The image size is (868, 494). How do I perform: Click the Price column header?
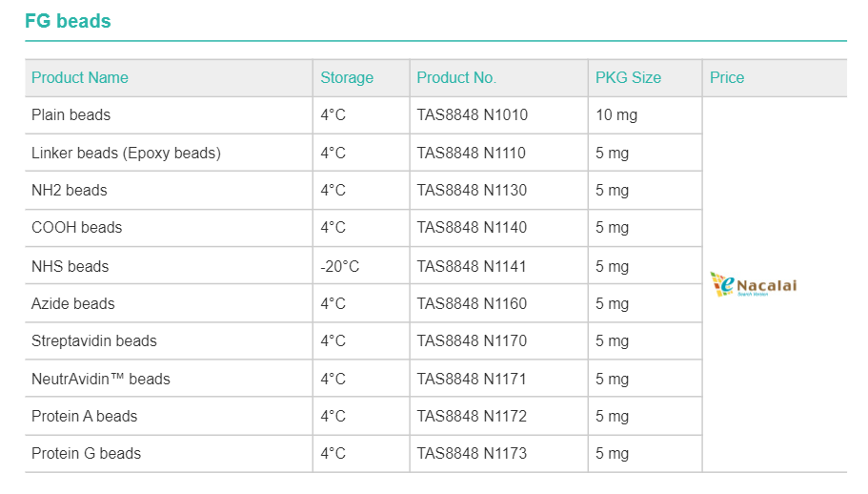click(x=727, y=78)
